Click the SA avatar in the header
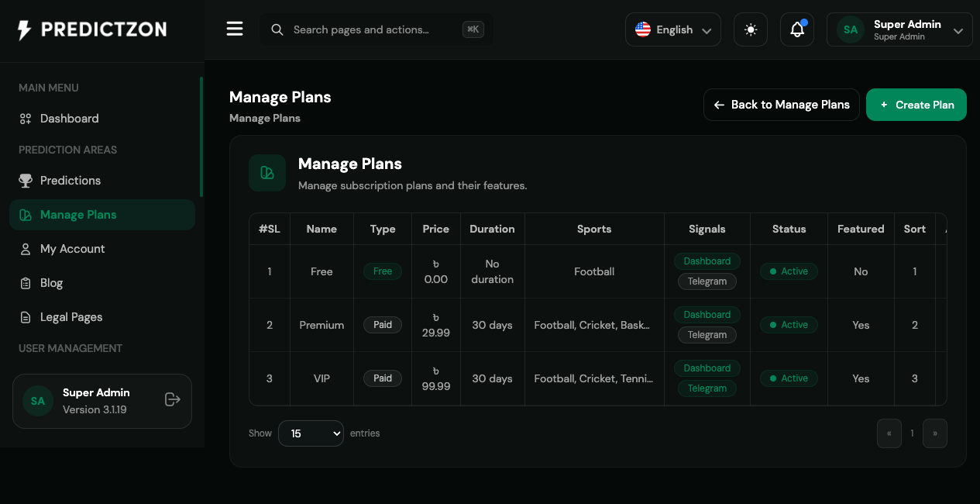 pyautogui.click(x=851, y=29)
